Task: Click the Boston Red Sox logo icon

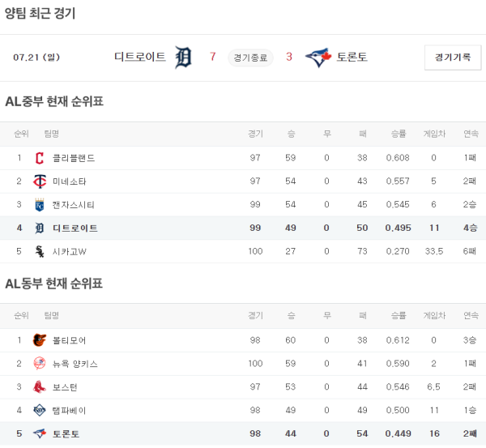Action: click(40, 387)
